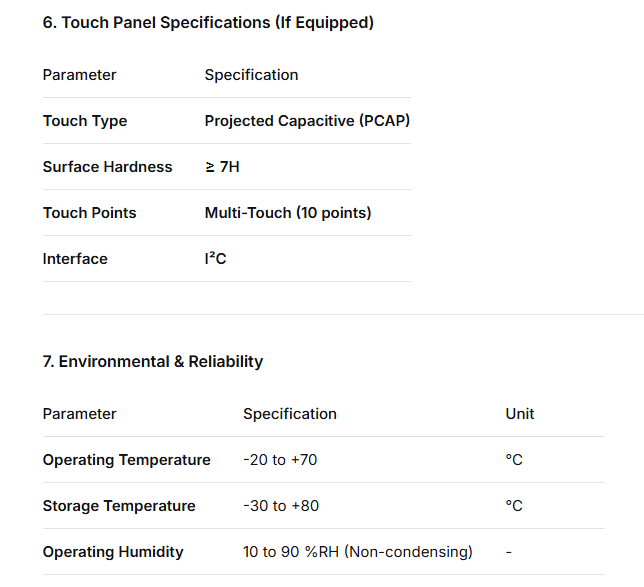Viewport: 644px width, 587px height.
Task: Click the Touch Panel Specifications section heading
Action: (x=208, y=22)
